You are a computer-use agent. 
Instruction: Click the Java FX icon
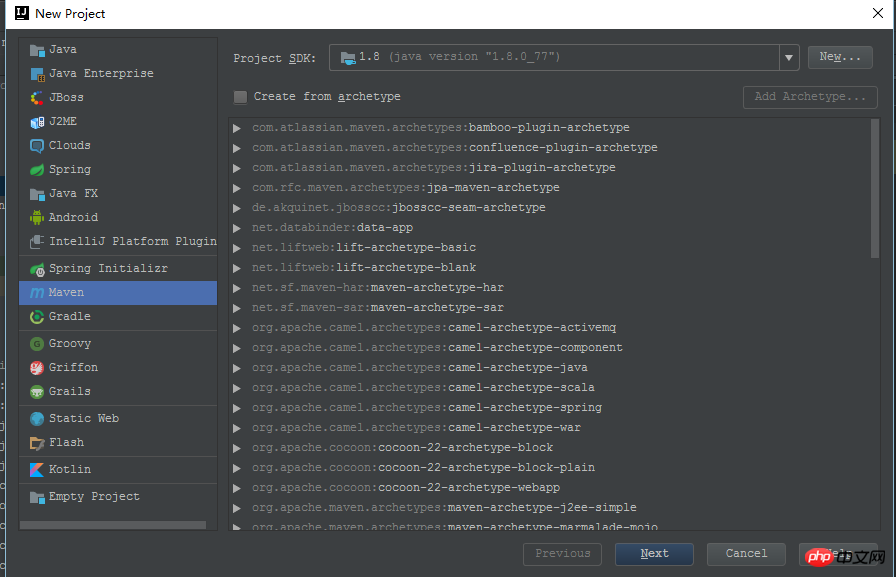pos(37,194)
